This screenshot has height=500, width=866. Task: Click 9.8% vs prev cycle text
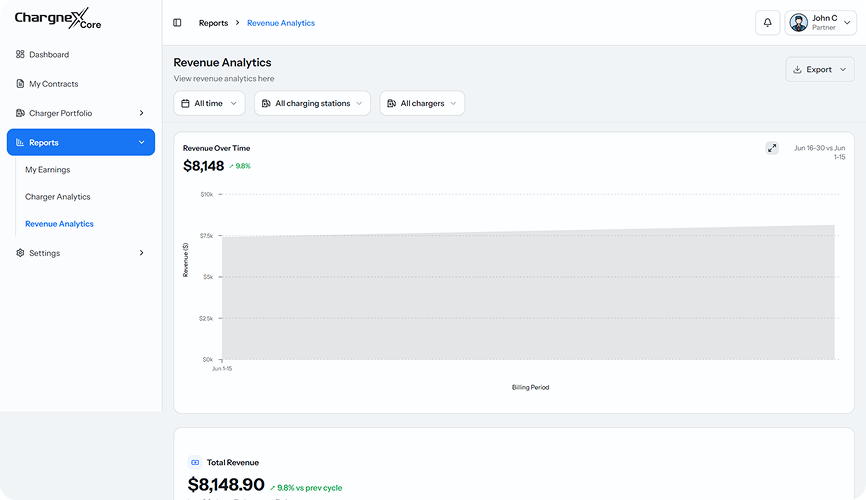tap(306, 488)
